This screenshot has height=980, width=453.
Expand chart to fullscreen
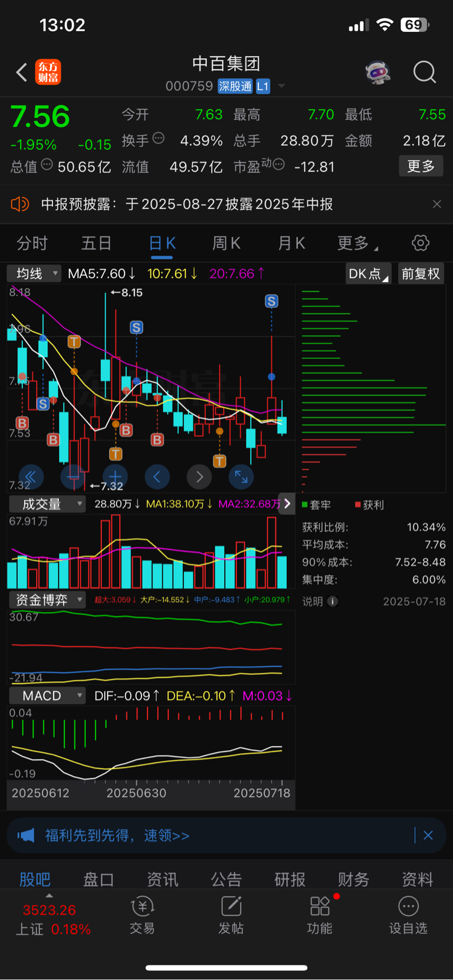241,477
